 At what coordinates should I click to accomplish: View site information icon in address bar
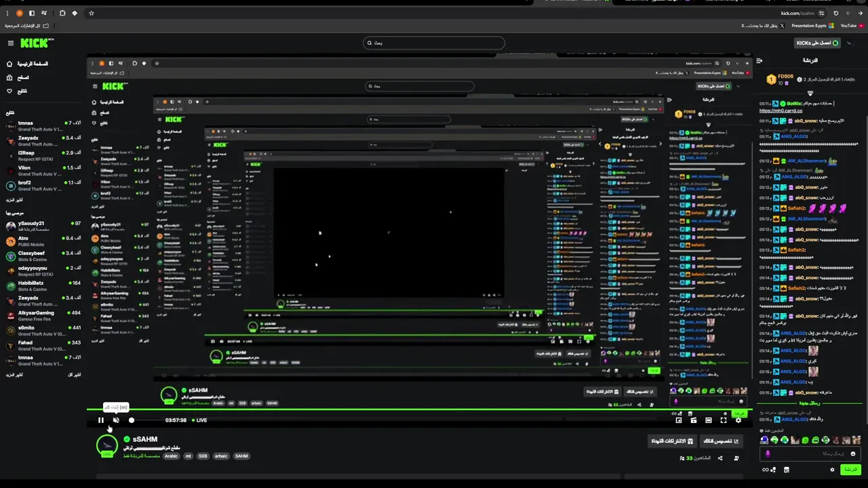821,13
